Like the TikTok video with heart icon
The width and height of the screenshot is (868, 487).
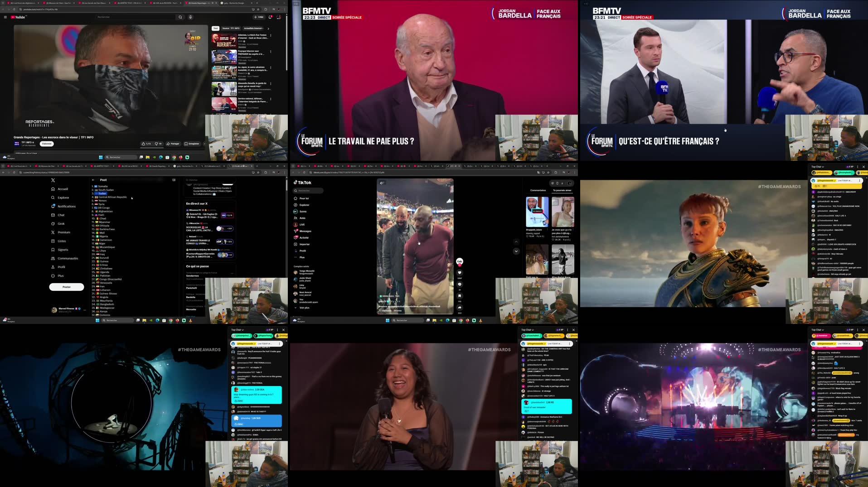click(459, 273)
